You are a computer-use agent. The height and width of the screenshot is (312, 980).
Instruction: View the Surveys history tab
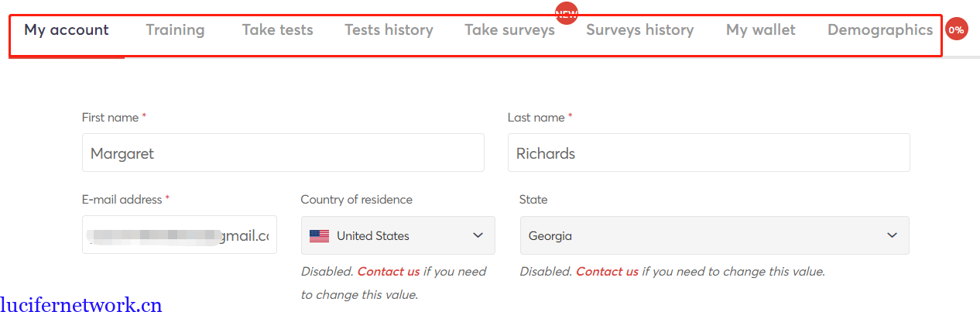click(x=639, y=30)
